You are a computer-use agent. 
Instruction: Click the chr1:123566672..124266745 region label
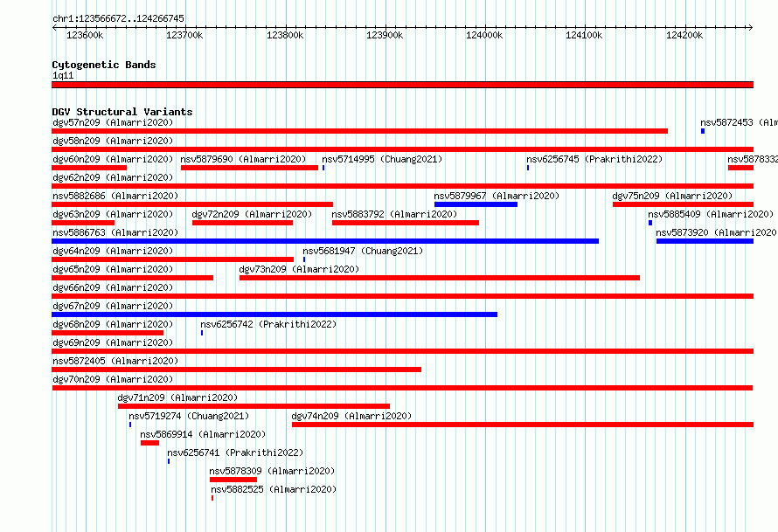point(118,18)
